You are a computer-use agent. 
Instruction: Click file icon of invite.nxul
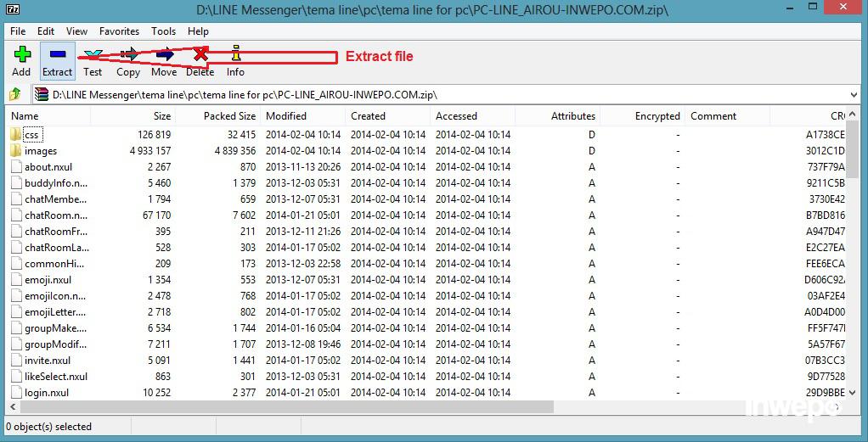click(16, 360)
